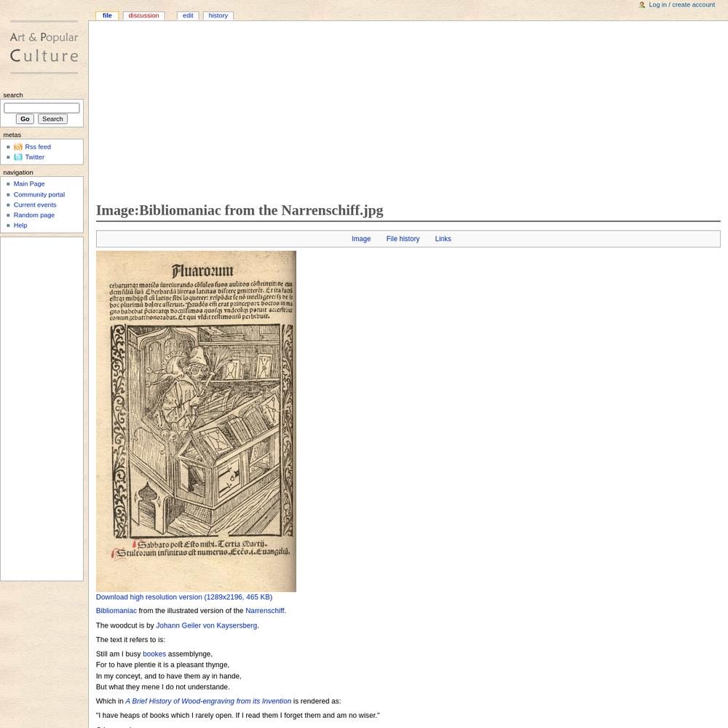Jump to the Links section
Image resolution: width=728 pixels, height=728 pixels.
point(443,239)
